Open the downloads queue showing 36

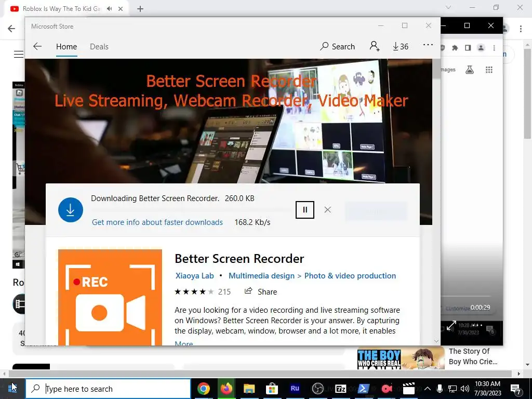pyautogui.click(x=401, y=46)
